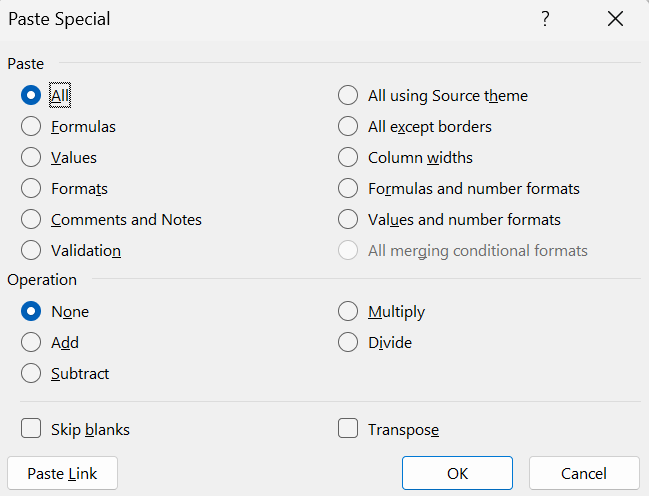Click the Paste Link button
The width and height of the screenshot is (649, 496).
[62, 473]
